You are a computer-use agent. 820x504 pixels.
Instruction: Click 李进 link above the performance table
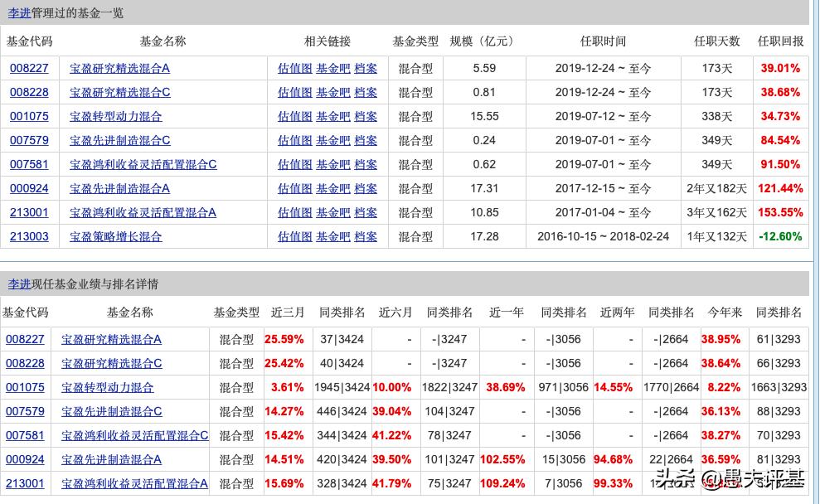(x=20, y=283)
